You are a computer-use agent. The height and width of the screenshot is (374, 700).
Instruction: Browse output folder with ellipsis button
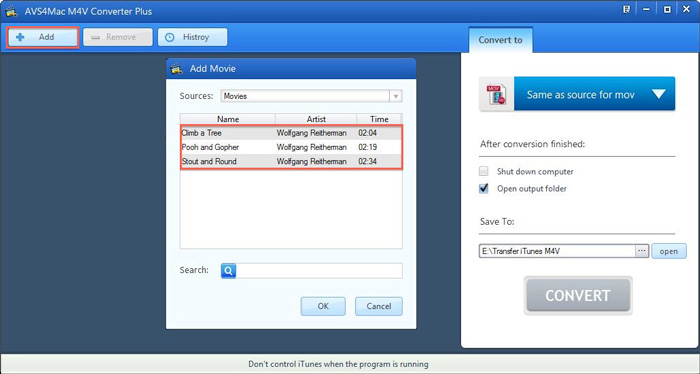point(642,251)
